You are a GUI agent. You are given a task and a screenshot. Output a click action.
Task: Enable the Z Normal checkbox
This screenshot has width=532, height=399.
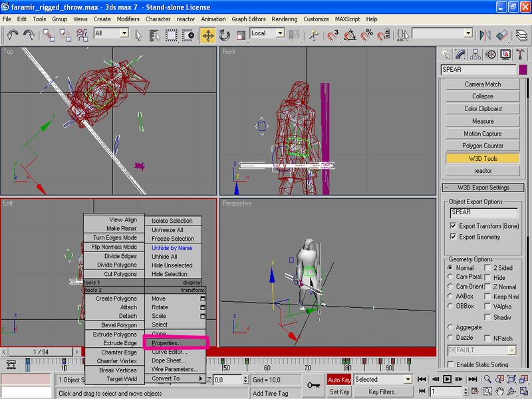487,287
